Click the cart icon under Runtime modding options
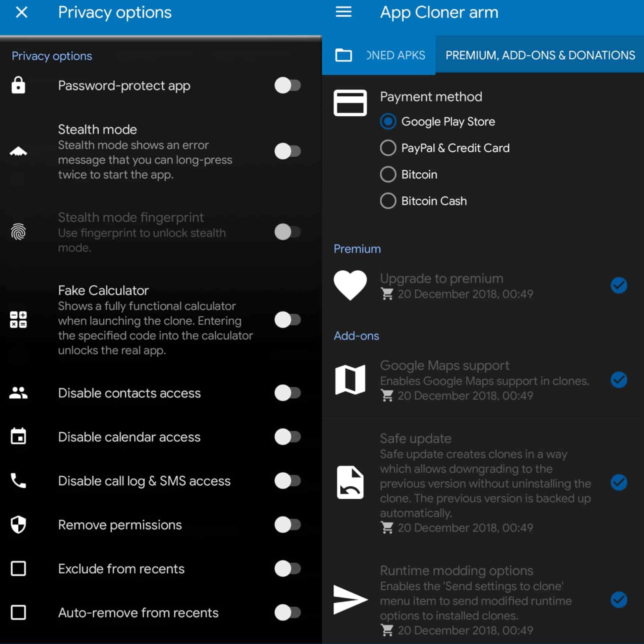Viewport: 644px width, 644px height. pyautogui.click(x=387, y=631)
